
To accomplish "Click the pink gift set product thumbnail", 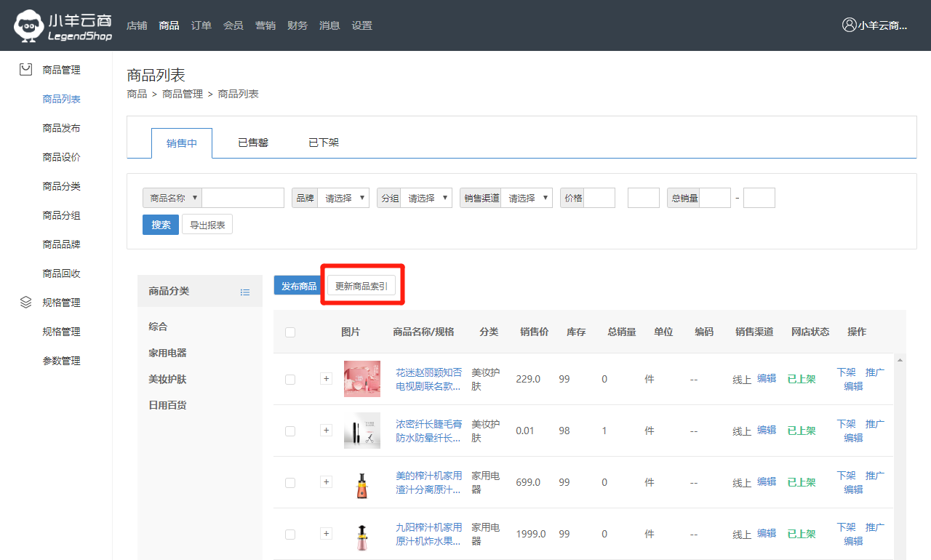I will [361, 379].
